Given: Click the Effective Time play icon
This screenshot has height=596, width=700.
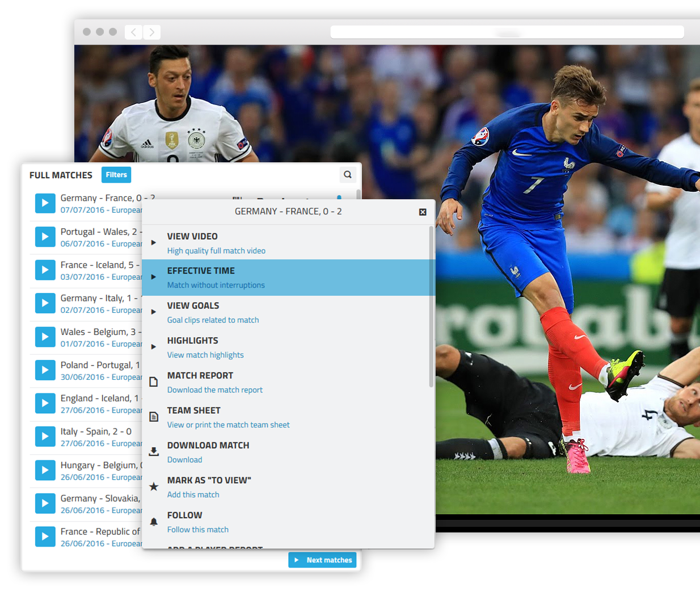Looking at the screenshot, I should (153, 278).
